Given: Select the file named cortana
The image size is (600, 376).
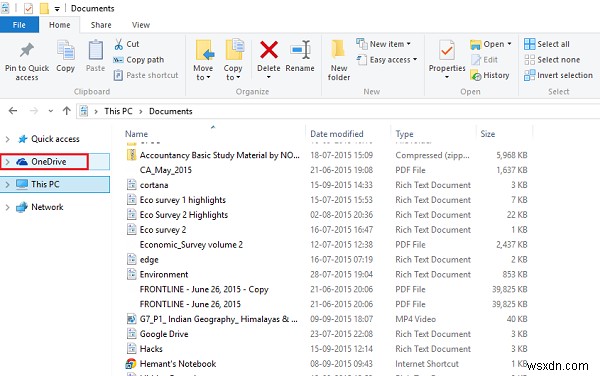Looking at the screenshot, I should [x=154, y=185].
